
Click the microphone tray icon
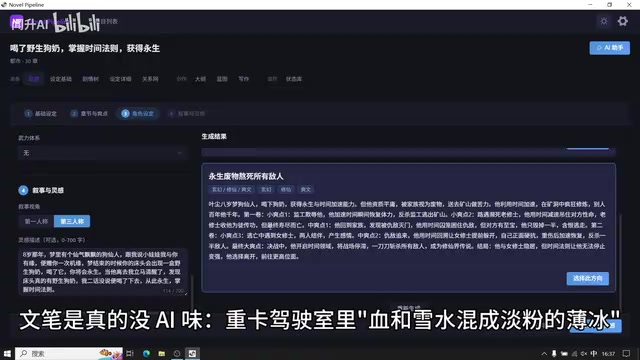554,354
